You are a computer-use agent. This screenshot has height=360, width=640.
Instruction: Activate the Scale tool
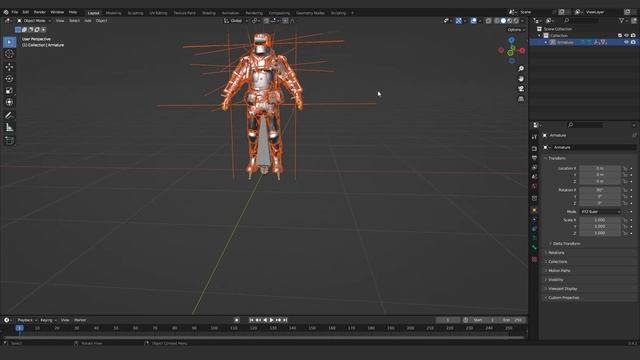coord(9,90)
